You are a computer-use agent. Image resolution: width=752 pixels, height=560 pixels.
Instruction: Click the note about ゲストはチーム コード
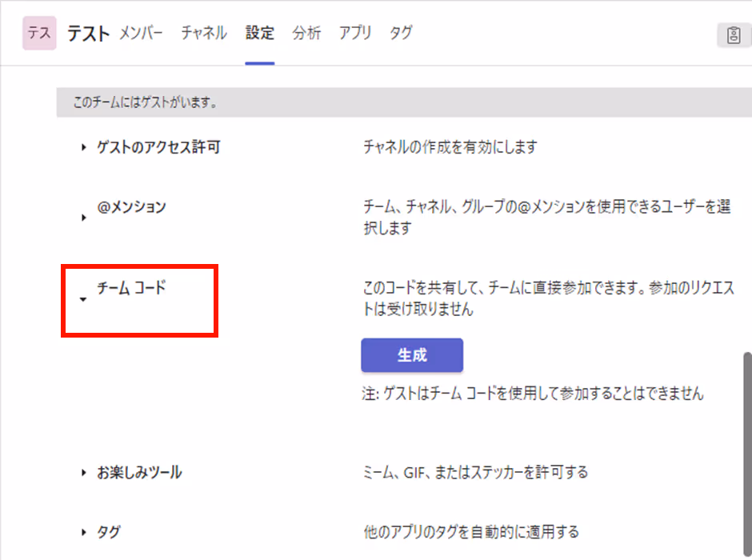click(x=532, y=394)
